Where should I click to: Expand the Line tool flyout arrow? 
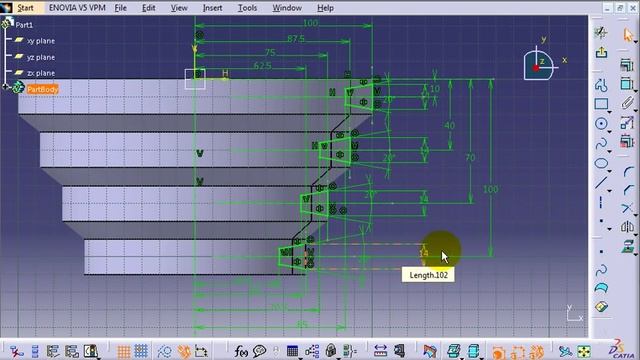click(609, 191)
